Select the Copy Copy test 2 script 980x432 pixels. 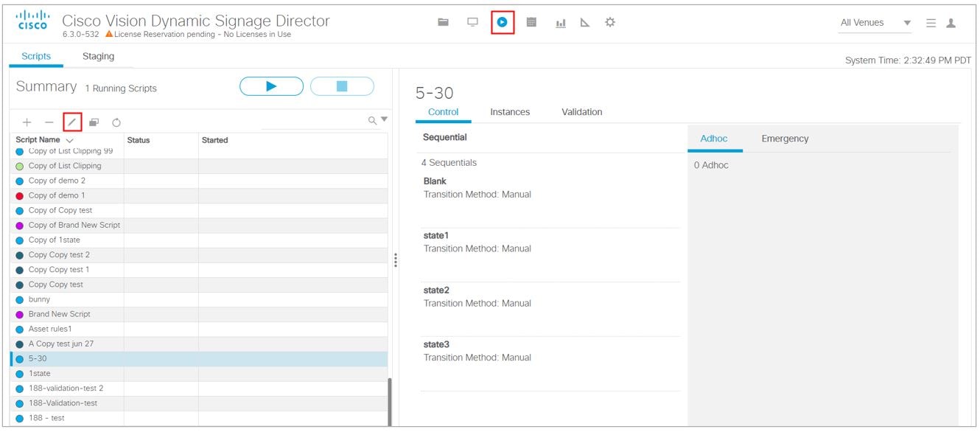[199, 255]
